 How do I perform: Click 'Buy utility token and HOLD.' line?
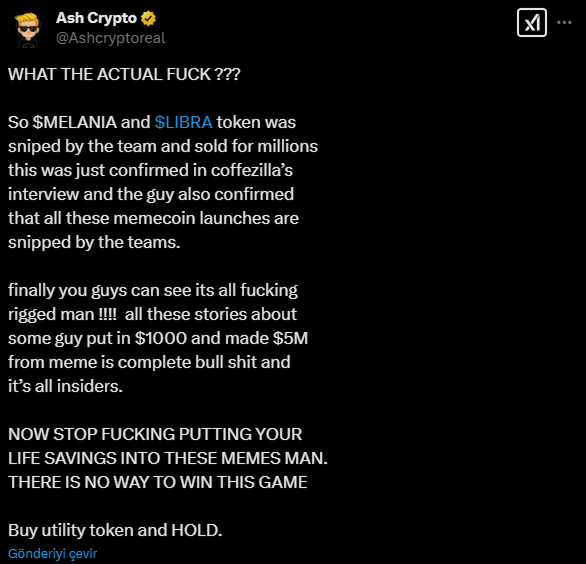coord(115,530)
